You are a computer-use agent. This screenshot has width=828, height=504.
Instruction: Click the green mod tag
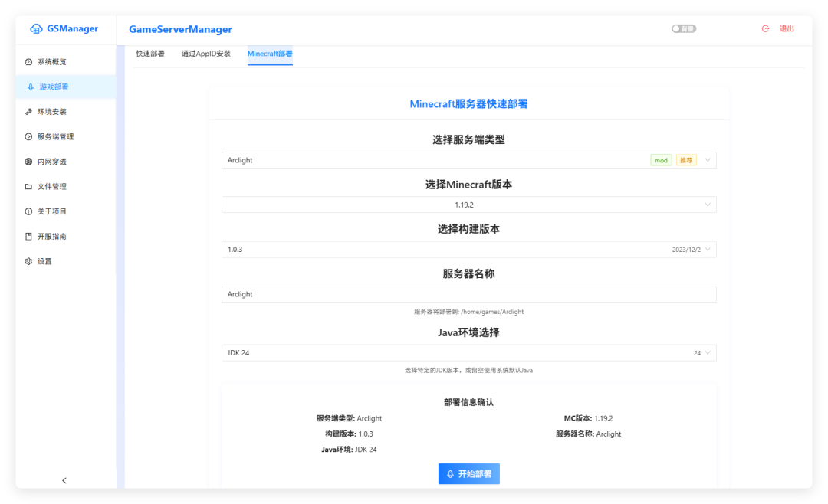click(661, 160)
